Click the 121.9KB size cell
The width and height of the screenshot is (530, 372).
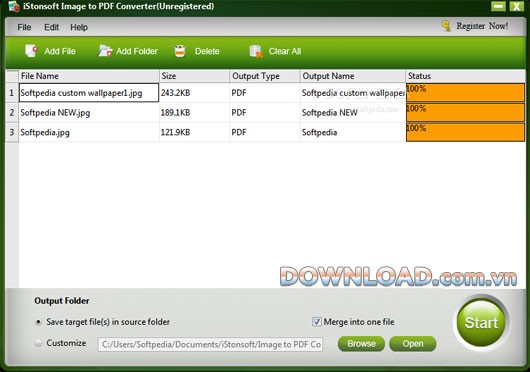click(194, 132)
